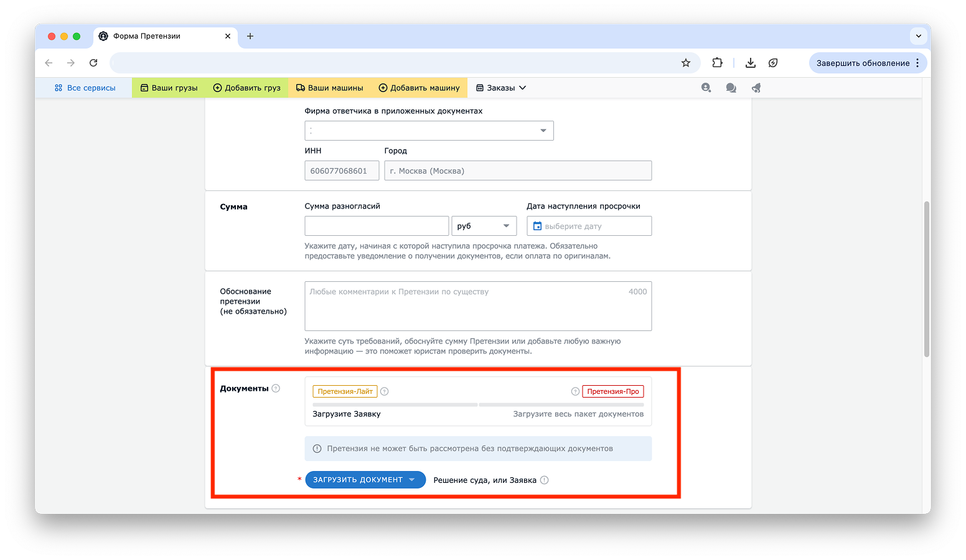Open the руб currency dropdown
Viewport: 966px width, 560px height.
click(x=484, y=226)
